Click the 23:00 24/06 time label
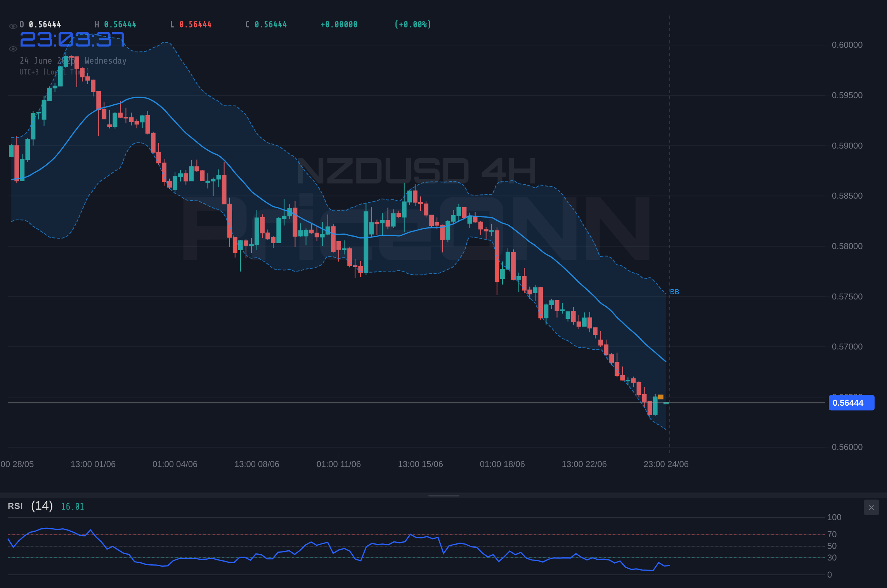 (666, 464)
